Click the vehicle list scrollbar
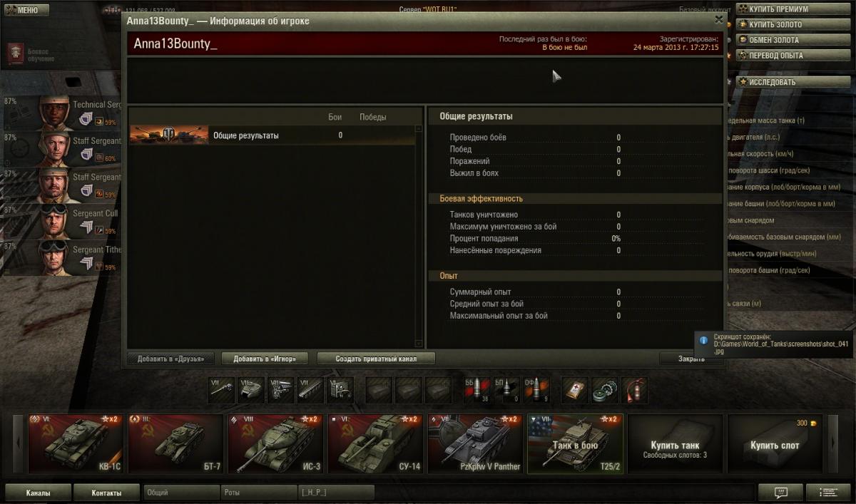 tap(419, 235)
